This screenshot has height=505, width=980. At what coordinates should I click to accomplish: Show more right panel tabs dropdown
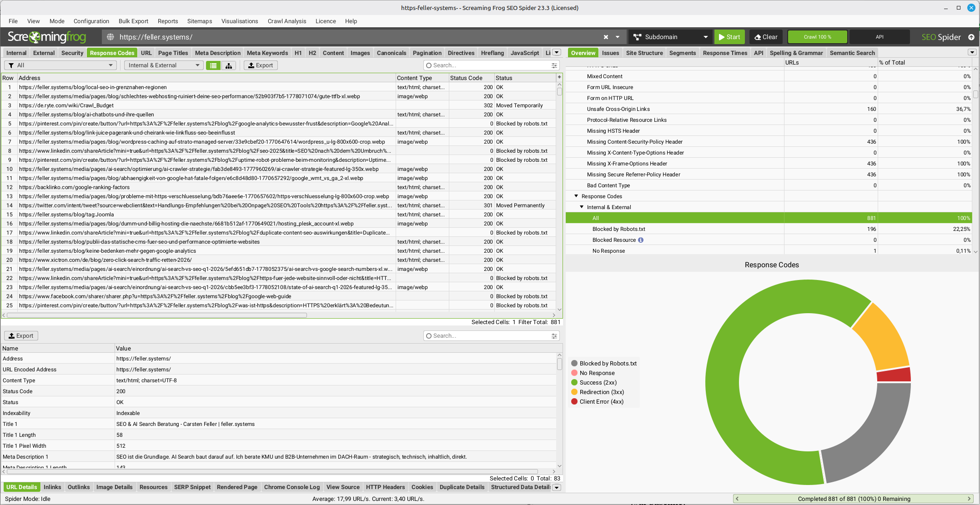coord(972,53)
